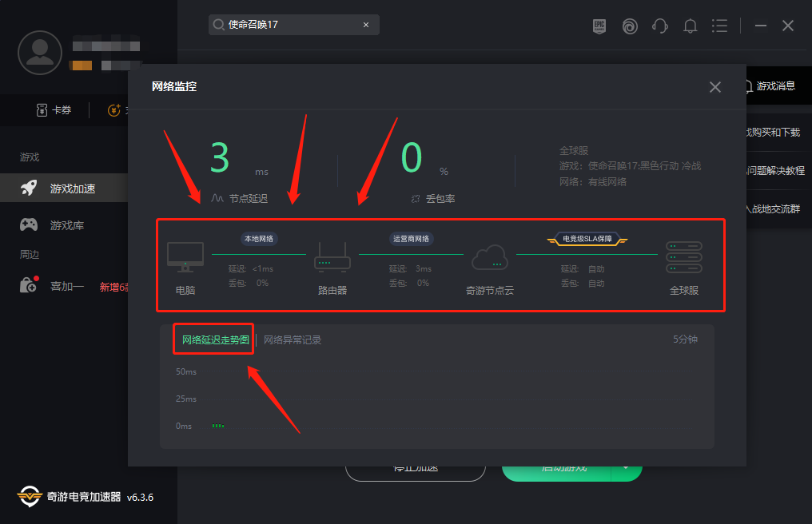Click the 全球服 server icon
This screenshot has width=812, height=524.
(x=684, y=257)
